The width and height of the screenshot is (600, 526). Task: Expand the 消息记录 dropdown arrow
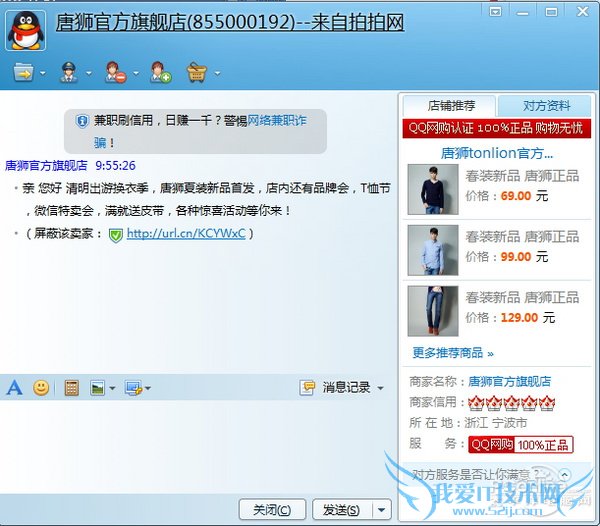[380, 388]
